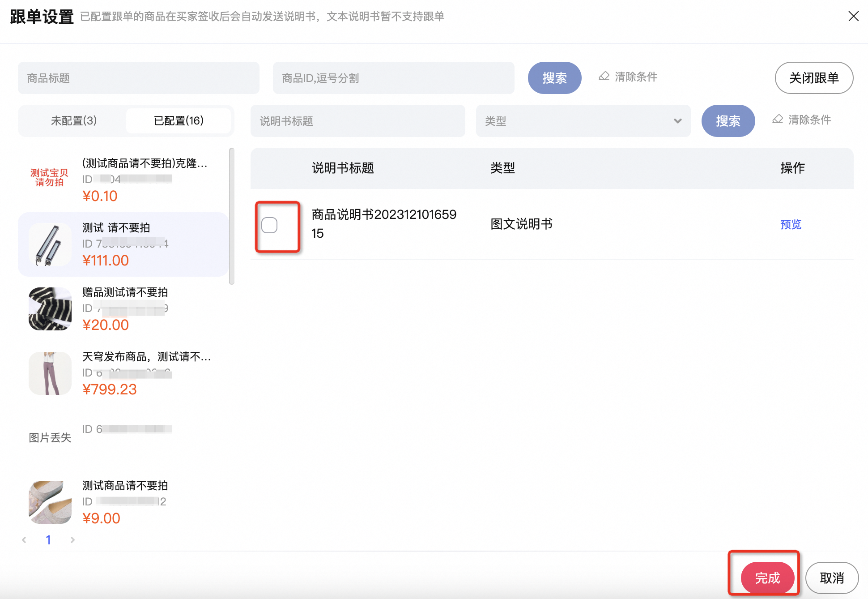The image size is (868, 599).
Task: Click page number 1 in pagination
Action: tap(48, 540)
